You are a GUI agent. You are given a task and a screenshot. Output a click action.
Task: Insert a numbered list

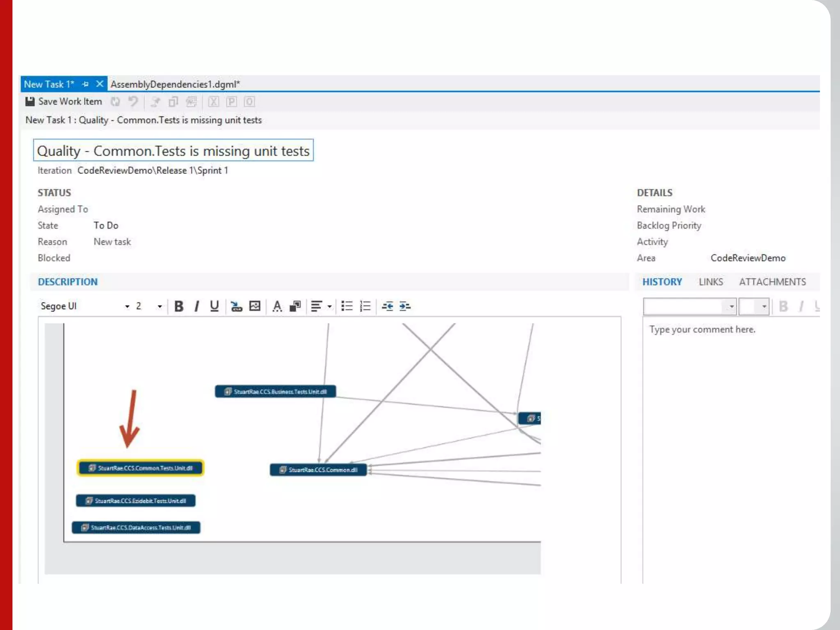coord(365,306)
